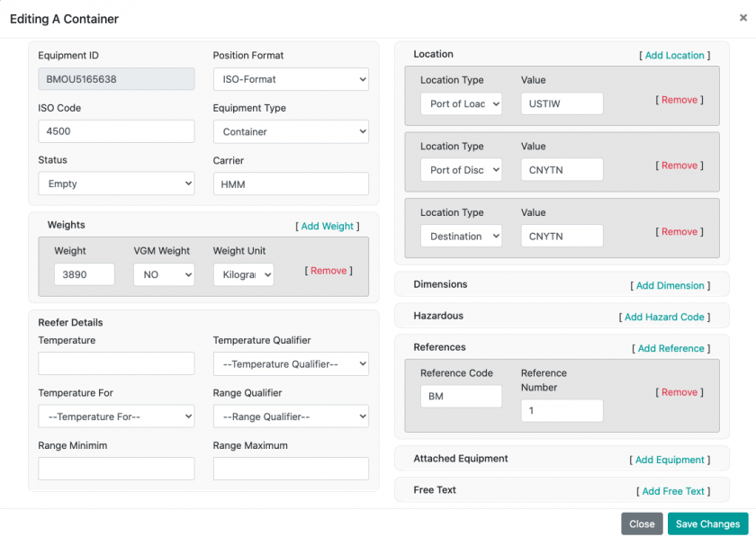Click the Add Location link
The image size is (756, 537).
click(674, 56)
